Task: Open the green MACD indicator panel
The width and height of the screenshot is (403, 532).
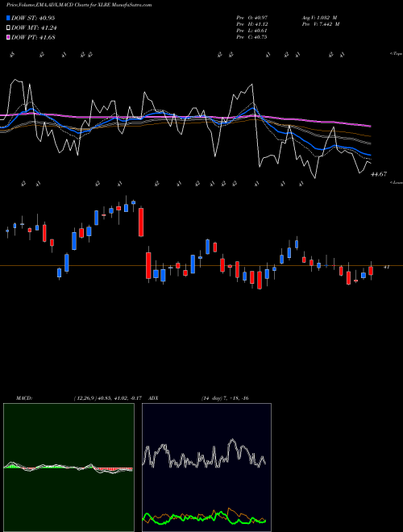Action: 69,468
